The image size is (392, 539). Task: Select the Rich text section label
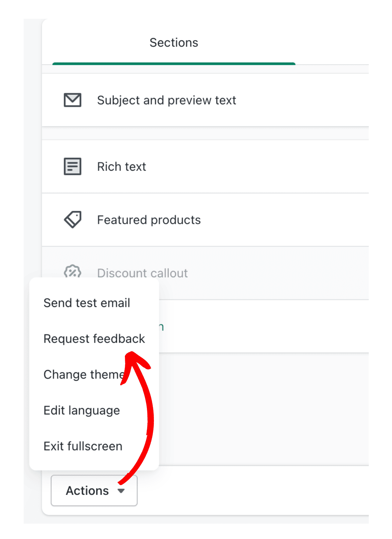(122, 167)
